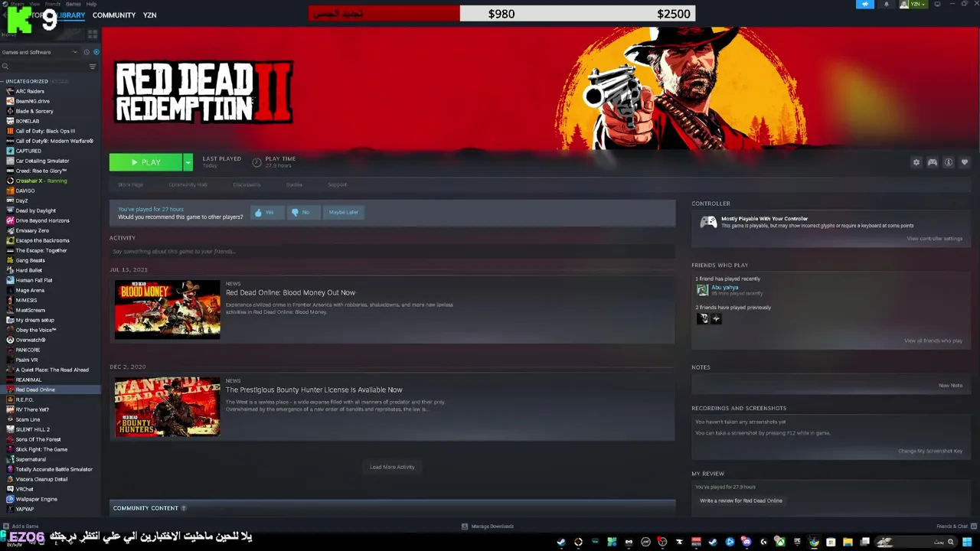Open View all friends who play
This screenshot has width=980, height=551.
point(933,341)
